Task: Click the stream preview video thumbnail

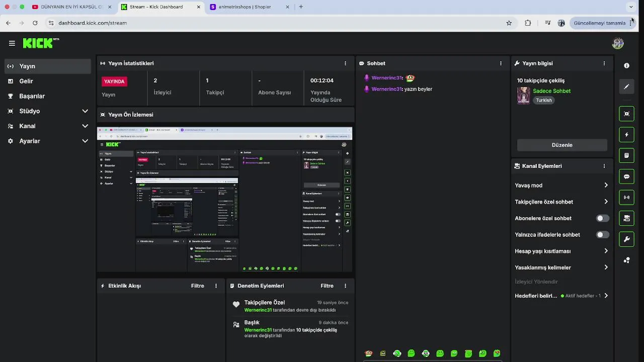Action: 225,199
